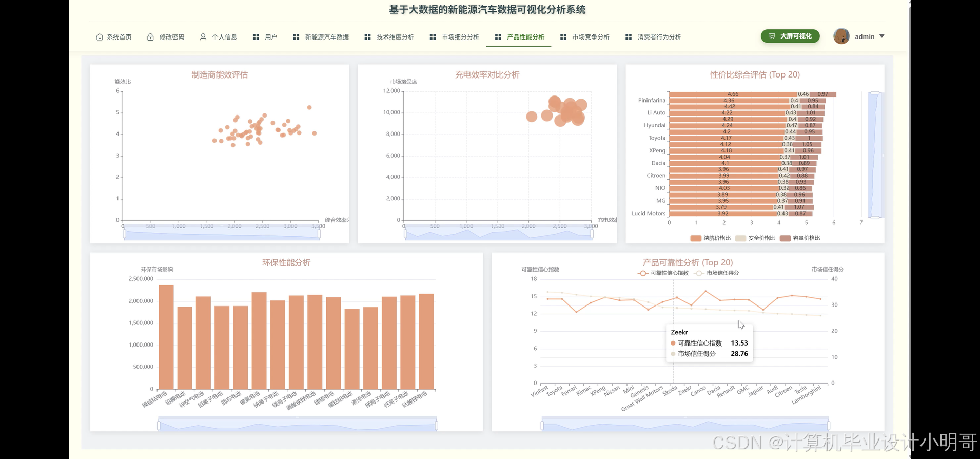Click the Li Auto axis label
This screenshot has width=980, height=459.
tap(656, 113)
